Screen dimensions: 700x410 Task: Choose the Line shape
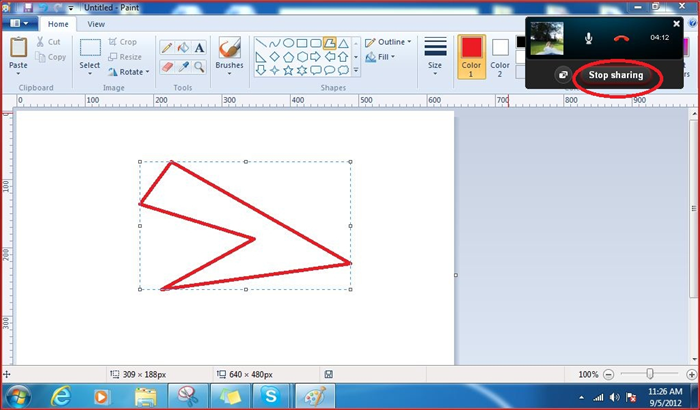click(x=262, y=43)
